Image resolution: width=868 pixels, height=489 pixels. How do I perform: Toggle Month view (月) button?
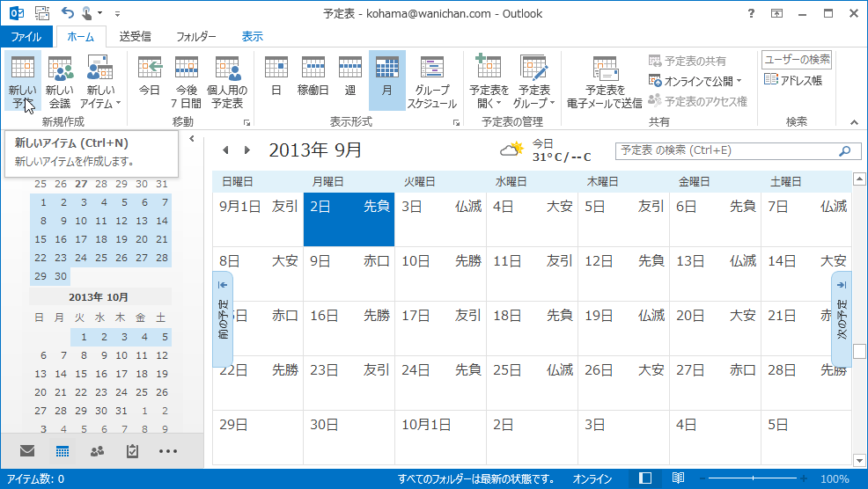387,81
